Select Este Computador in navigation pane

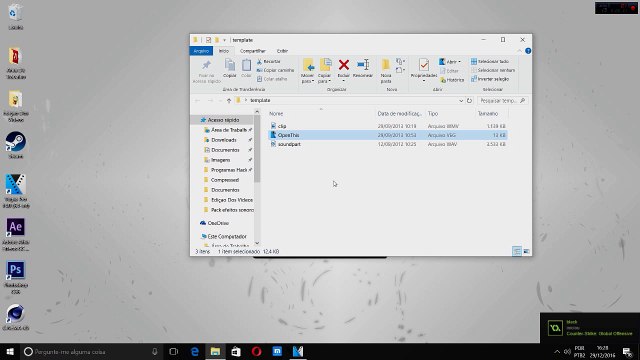pos(227,237)
